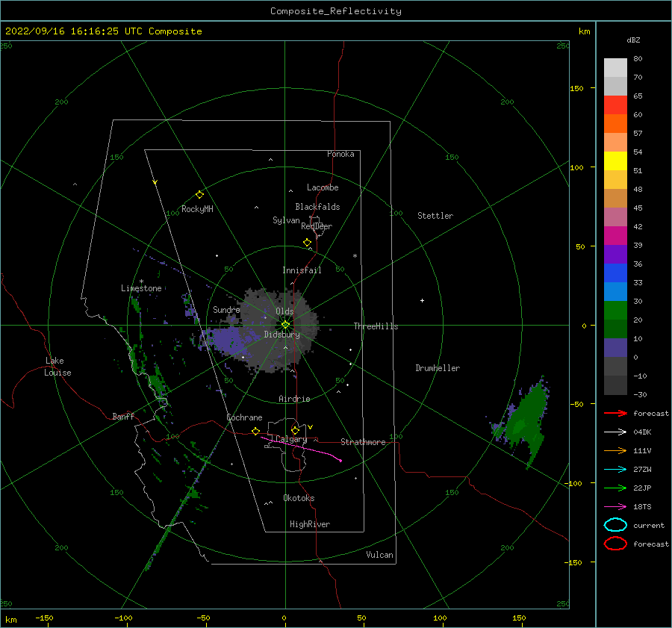672x628 pixels.
Task: Click the green 20 dBZ color swatch
Action: click(x=615, y=310)
